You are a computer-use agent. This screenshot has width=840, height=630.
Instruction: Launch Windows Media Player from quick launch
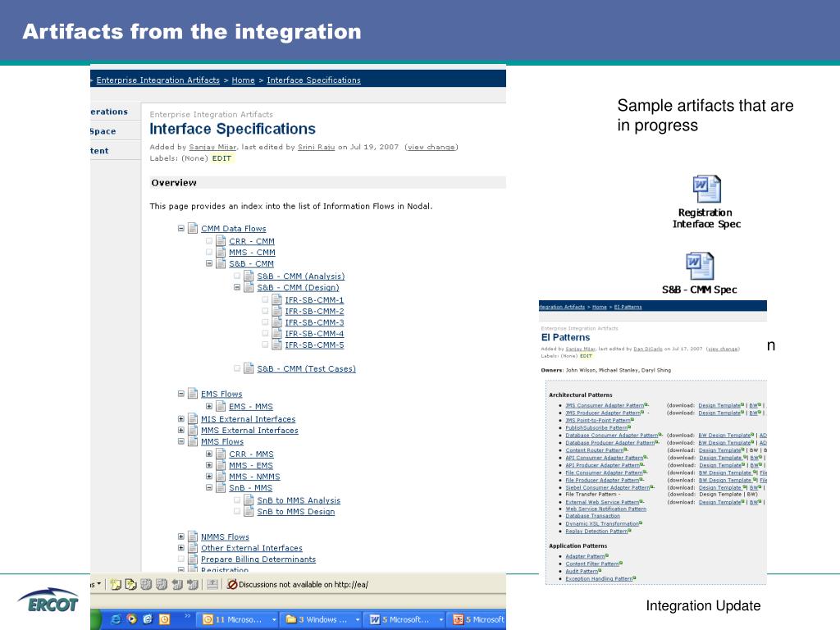(x=132, y=619)
